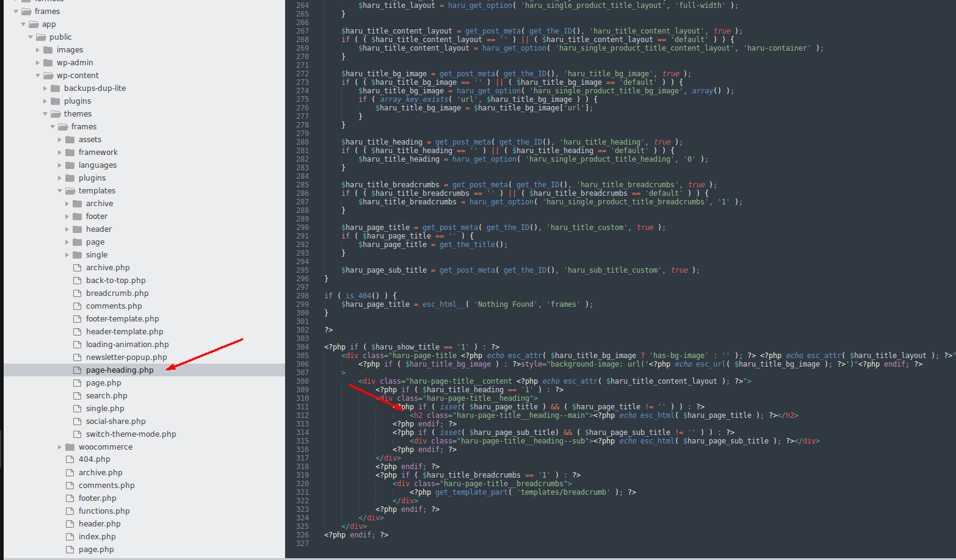Open header.php in theme root
This screenshot has height=560, width=956.
(x=100, y=524)
